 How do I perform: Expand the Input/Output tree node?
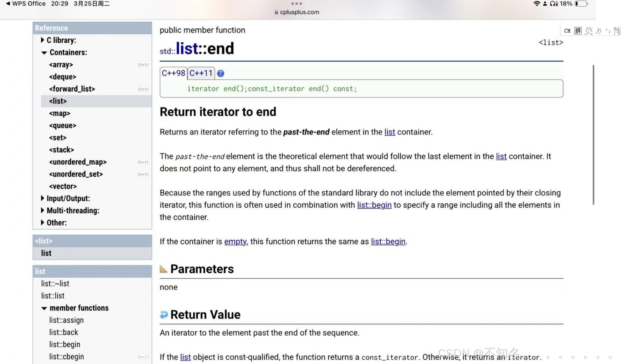point(42,198)
